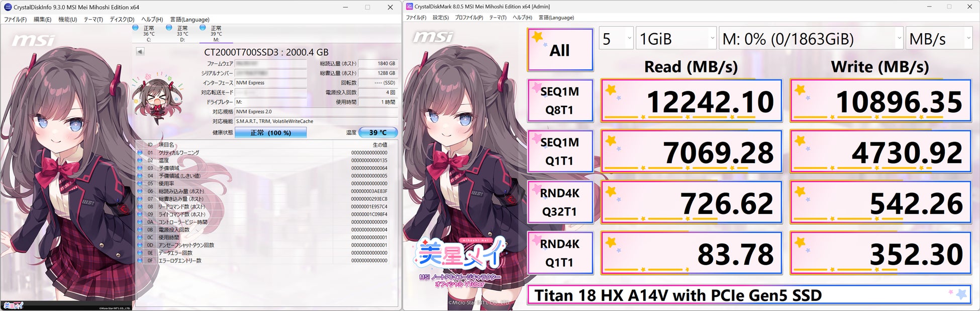
Task: Click the 1840 GB total host reads value
Action: (378, 64)
